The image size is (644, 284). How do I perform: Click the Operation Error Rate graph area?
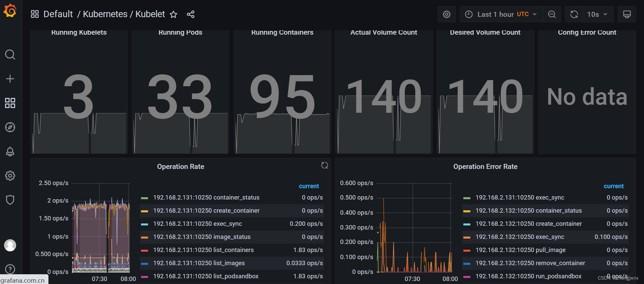(415, 227)
